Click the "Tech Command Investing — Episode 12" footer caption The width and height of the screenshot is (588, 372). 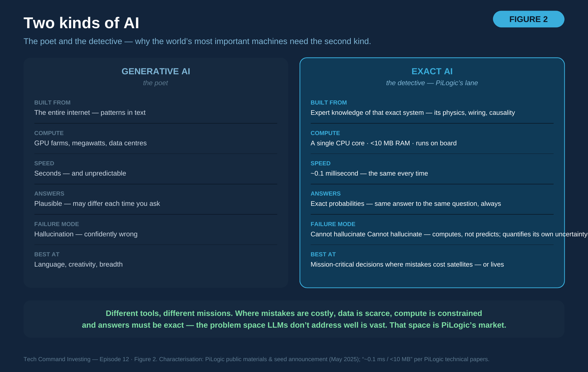[256, 359]
